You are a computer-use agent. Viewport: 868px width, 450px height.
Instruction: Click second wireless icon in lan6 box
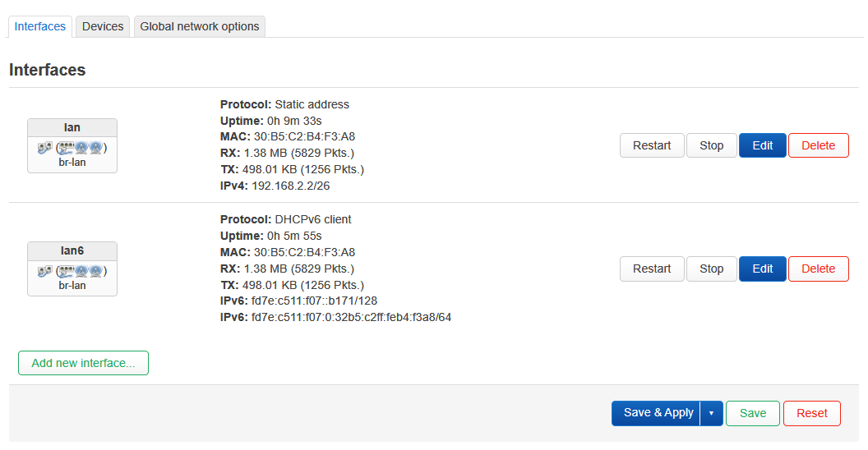95,271
